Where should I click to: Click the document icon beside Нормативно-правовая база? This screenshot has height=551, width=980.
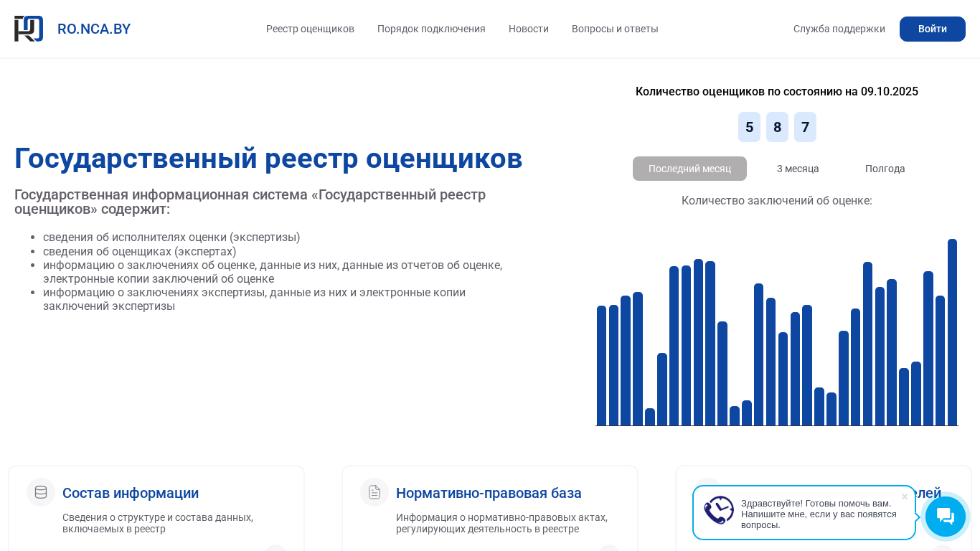374,492
